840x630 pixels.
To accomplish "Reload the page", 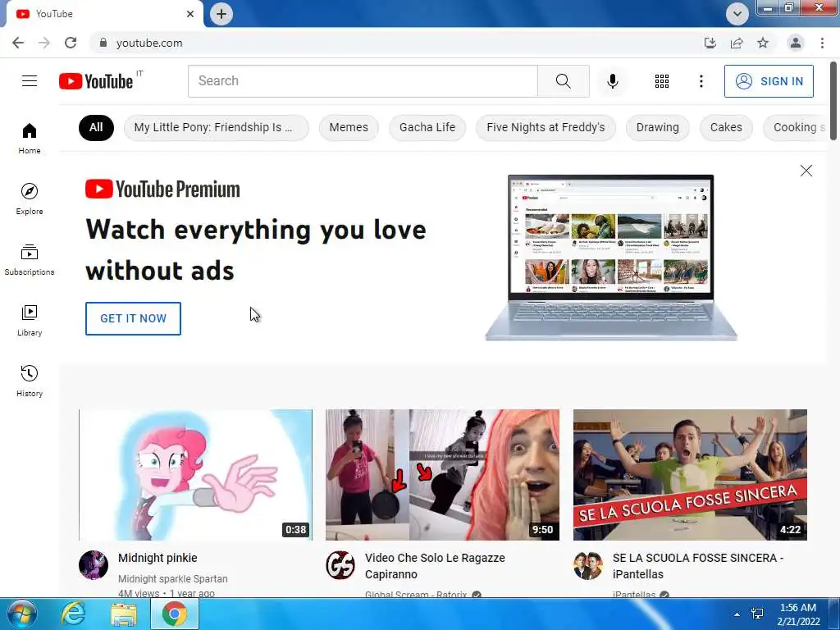I will coord(71,43).
